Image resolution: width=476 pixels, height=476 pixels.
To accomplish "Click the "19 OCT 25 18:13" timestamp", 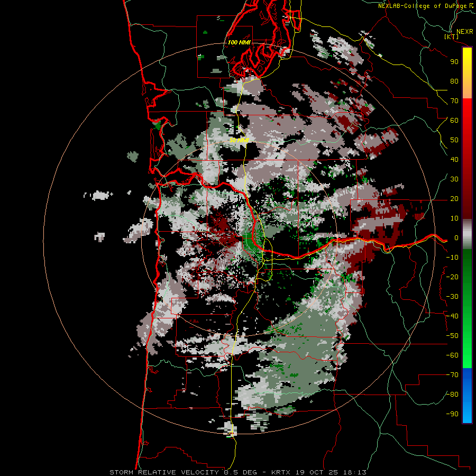I will pos(331,472).
